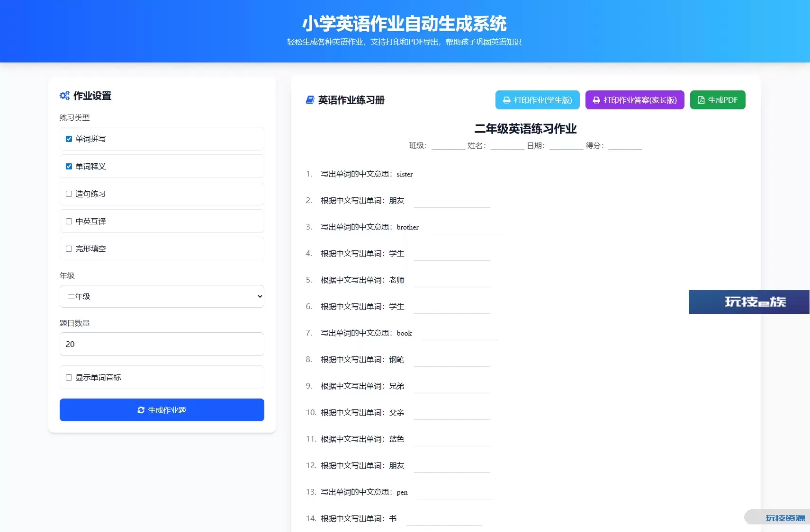This screenshot has width=810, height=532.
Task: Uncheck the 单词拼写 checkbox
Action: [69, 139]
